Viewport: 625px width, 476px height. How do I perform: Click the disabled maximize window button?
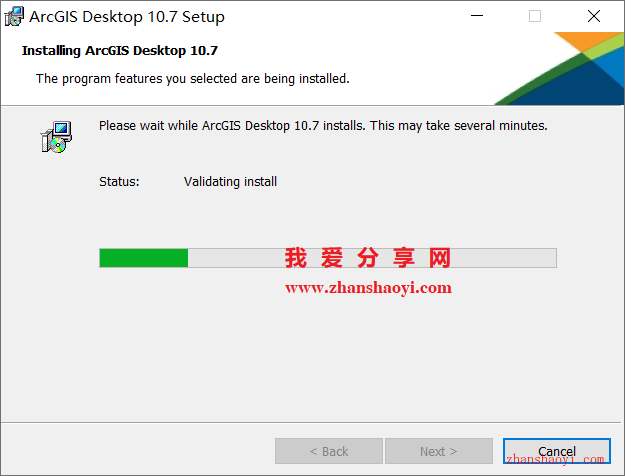coord(535,16)
